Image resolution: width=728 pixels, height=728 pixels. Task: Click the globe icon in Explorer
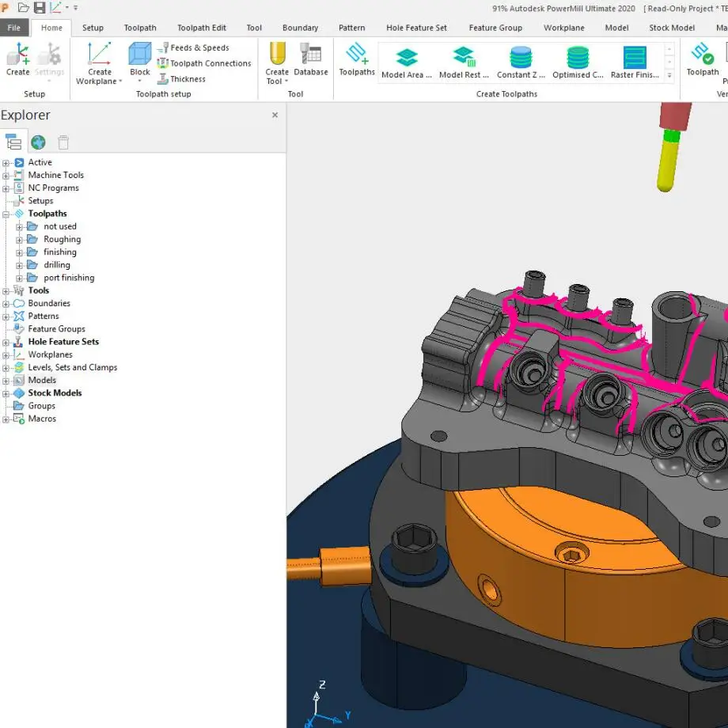38,142
